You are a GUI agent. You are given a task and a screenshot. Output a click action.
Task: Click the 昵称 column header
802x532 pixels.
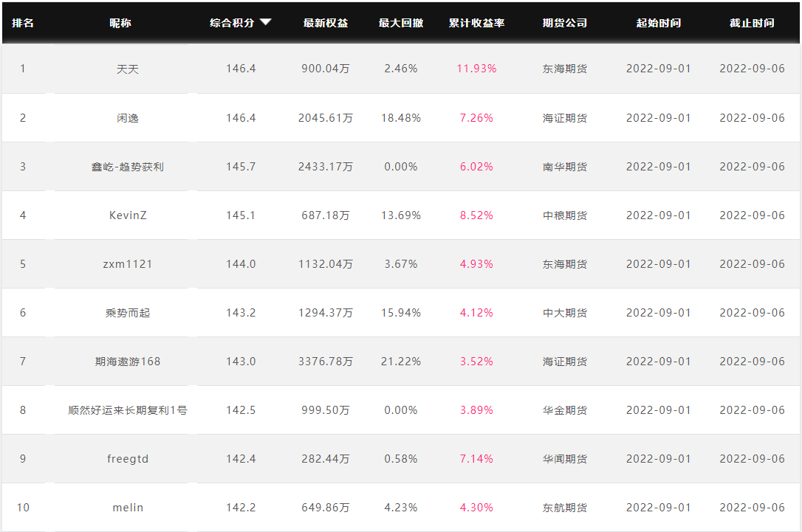[x=120, y=23]
